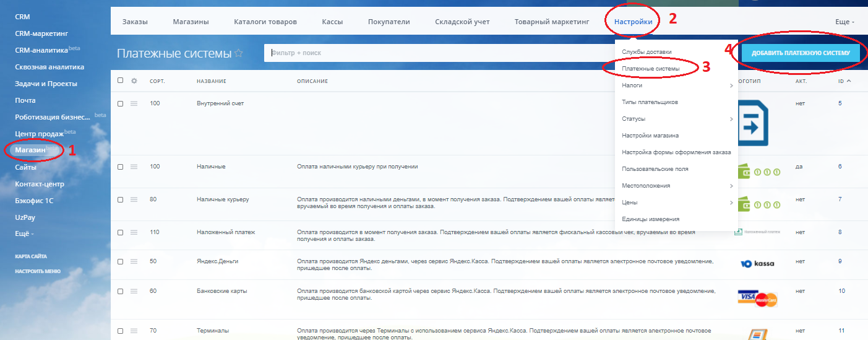Focus the Фильтр + поиск search field
This screenshot has height=340, width=868.
[x=433, y=53]
